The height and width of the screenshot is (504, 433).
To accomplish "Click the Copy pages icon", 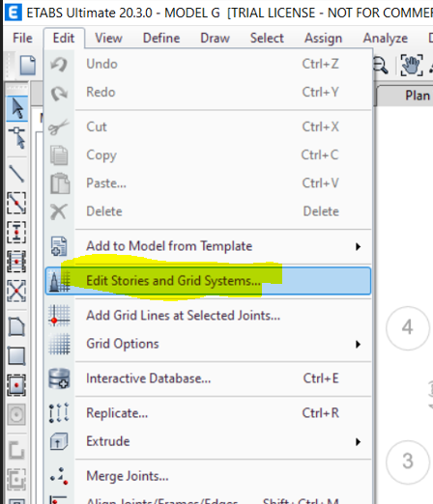I will pos(59,155).
